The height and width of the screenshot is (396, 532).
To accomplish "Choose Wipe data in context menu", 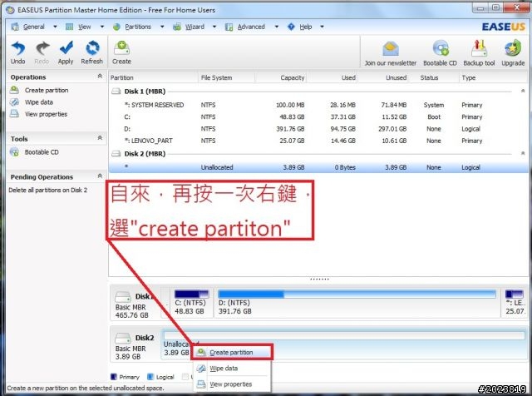I will pos(232,369).
